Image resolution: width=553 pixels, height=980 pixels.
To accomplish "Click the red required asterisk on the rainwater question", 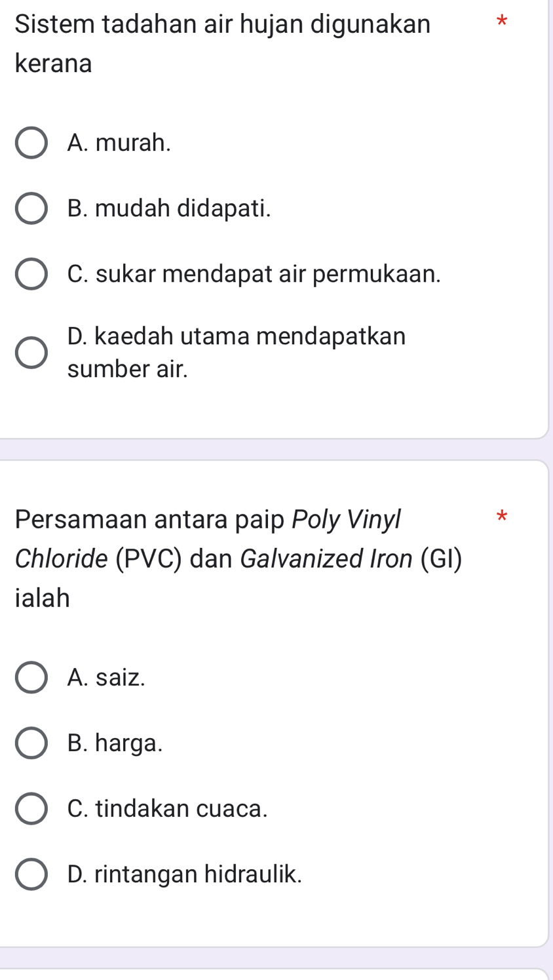I will (502, 21).
